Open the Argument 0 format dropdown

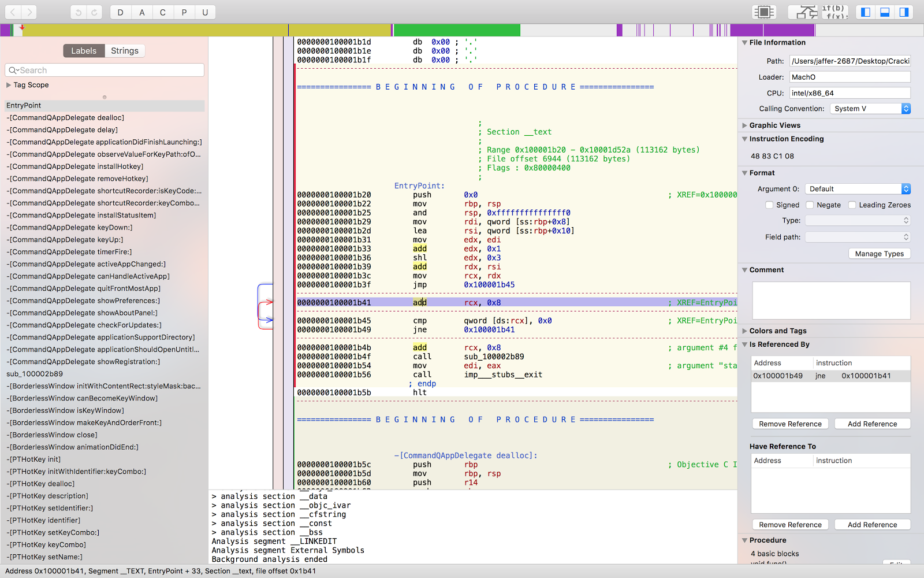tap(858, 189)
